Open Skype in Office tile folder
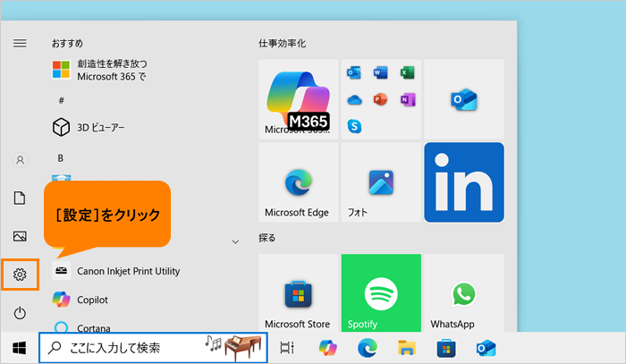 [354, 126]
